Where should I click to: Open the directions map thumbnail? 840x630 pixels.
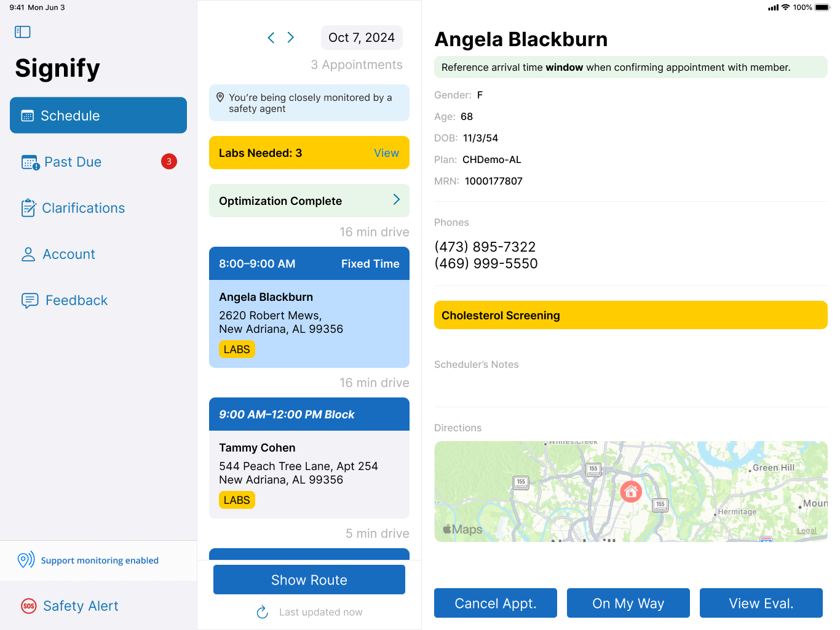coord(631,492)
